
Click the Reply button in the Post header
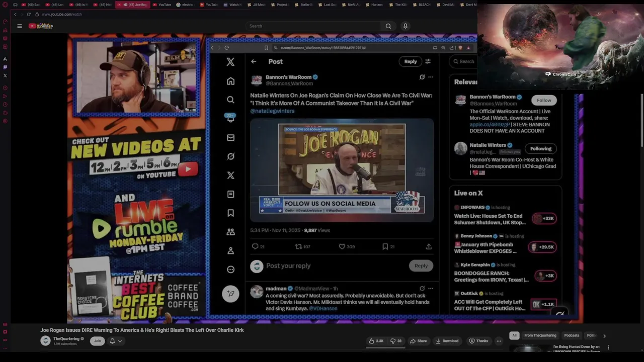(411, 61)
